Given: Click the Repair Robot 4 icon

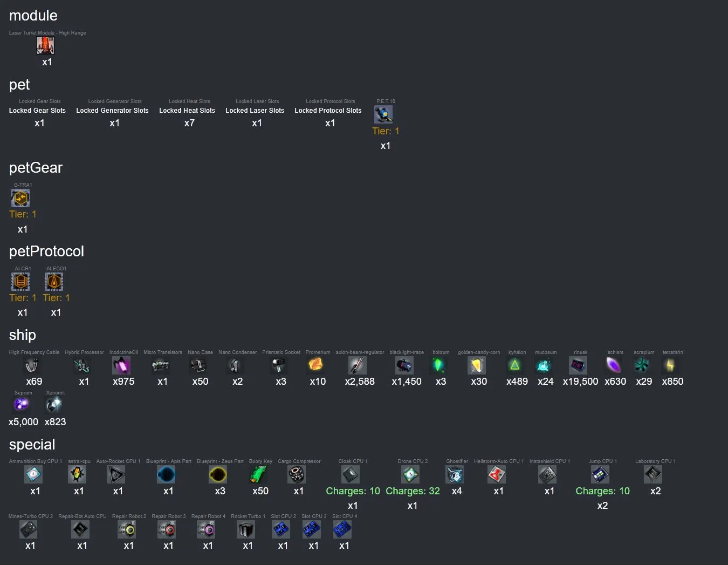Looking at the screenshot, I should [x=206, y=529].
